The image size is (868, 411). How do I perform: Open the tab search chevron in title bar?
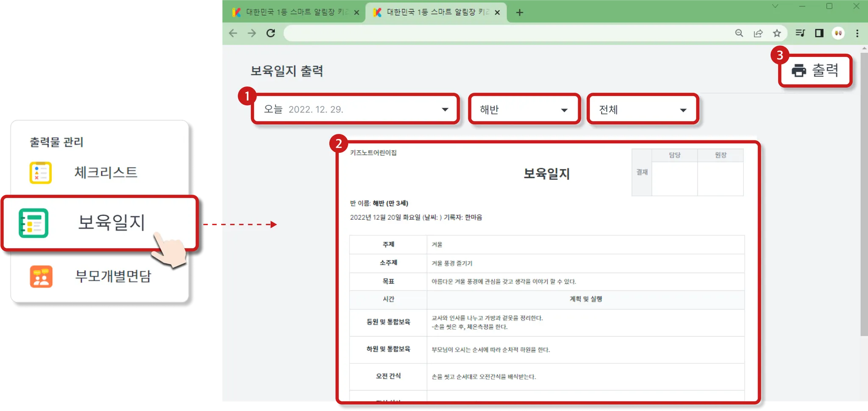point(775,6)
